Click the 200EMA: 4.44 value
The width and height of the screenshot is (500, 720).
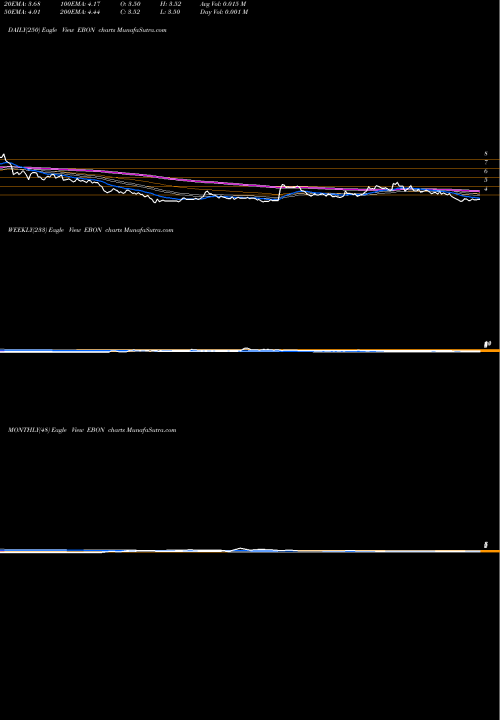pyautogui.click(x=80, y=12)
